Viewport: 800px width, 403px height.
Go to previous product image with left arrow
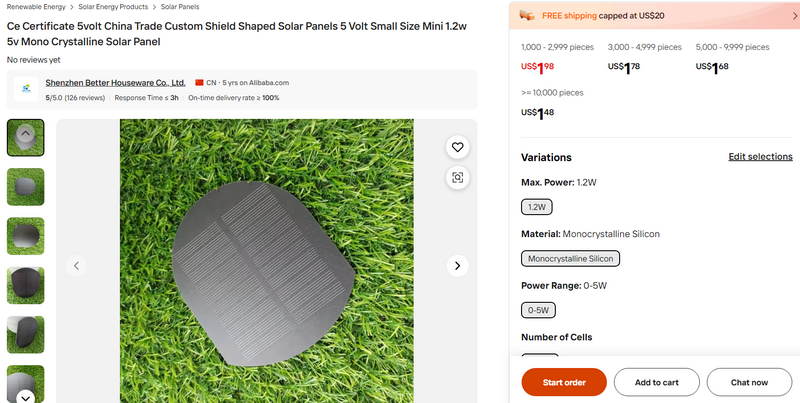76,265
